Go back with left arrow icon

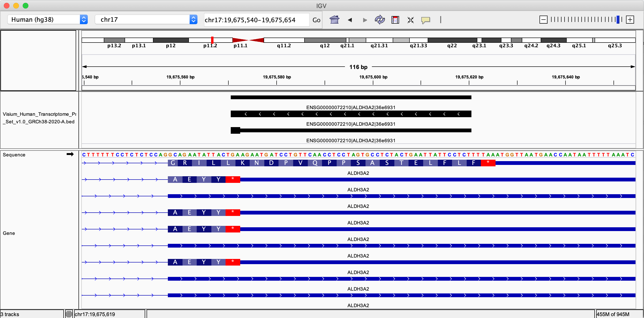point(350,20)
